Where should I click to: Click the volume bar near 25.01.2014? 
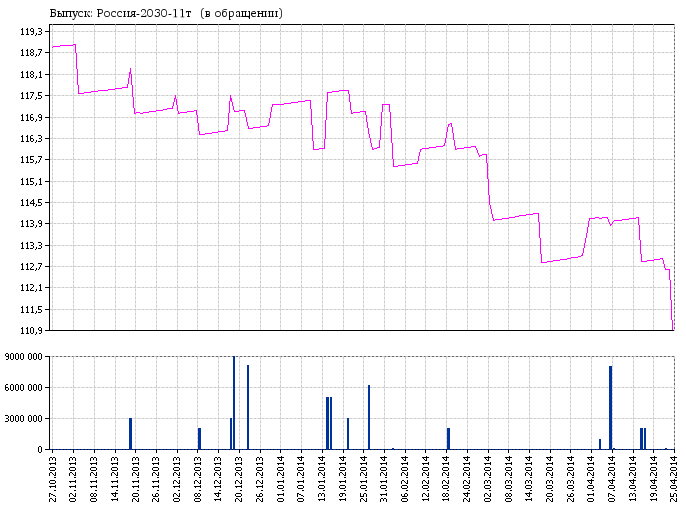369,417
